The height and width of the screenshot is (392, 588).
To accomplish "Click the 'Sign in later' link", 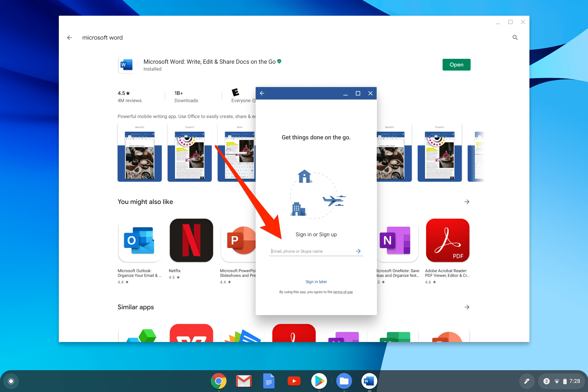I will tap(316, 282).
